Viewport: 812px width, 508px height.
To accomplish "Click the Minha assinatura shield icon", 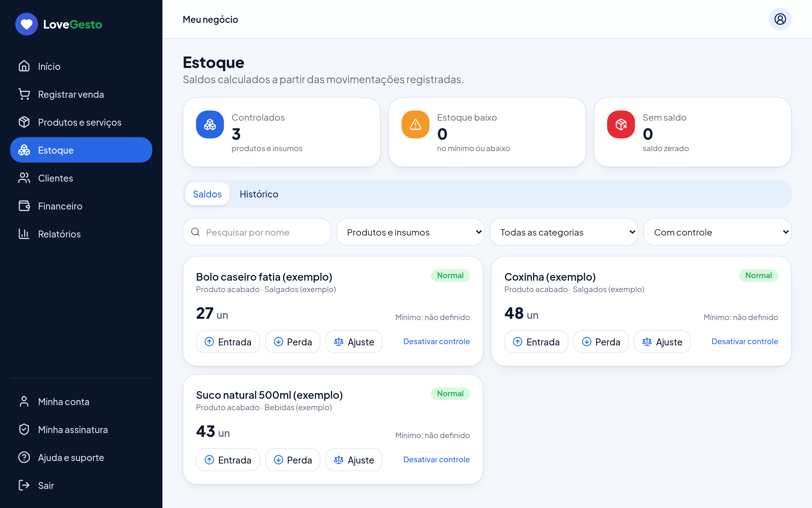I will (24, 429).
